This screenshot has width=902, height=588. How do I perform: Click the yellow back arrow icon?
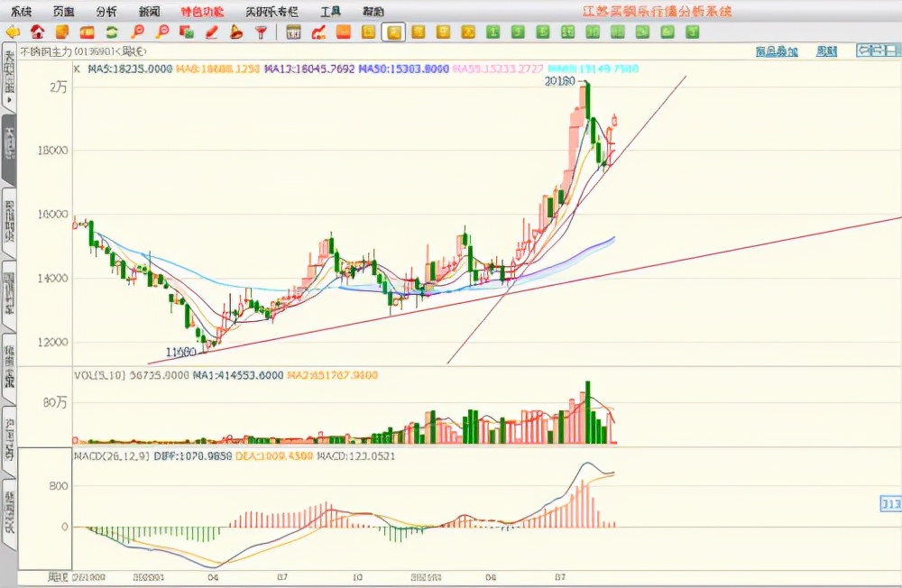(13, 32)
